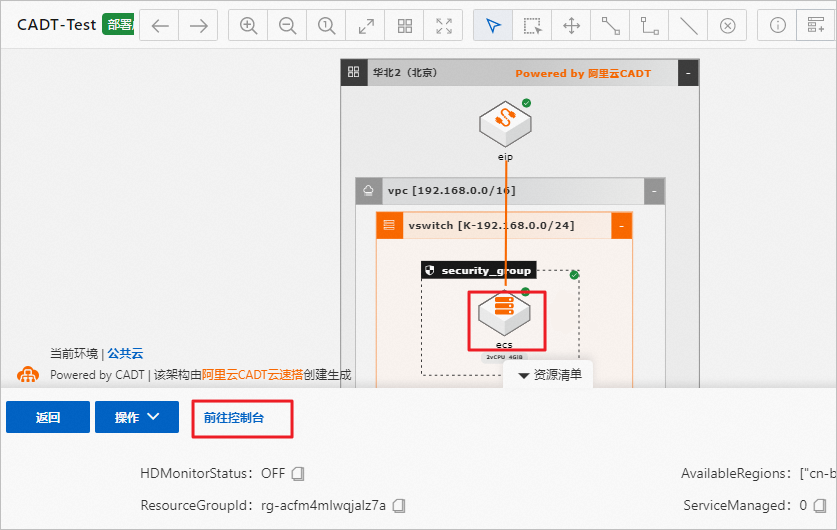Copy the HDMonitorStatus value
Screen dimensions: 837x530
[298, 473]
